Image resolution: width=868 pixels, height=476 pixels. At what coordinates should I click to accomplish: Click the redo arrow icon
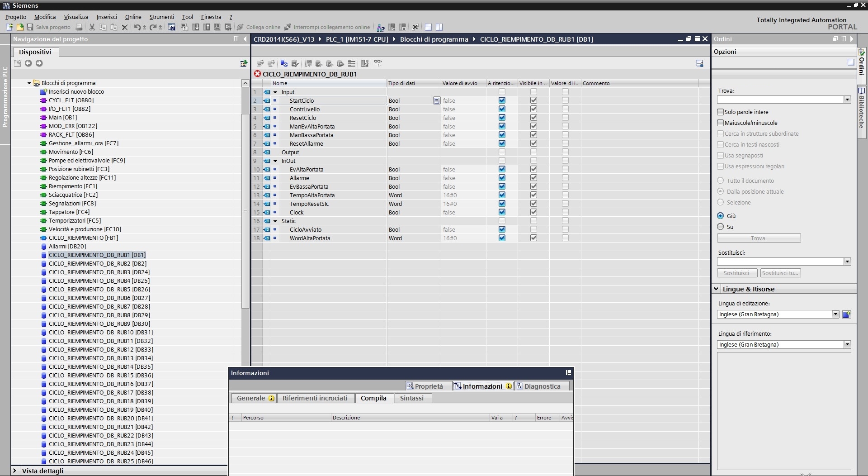(153, 27)
